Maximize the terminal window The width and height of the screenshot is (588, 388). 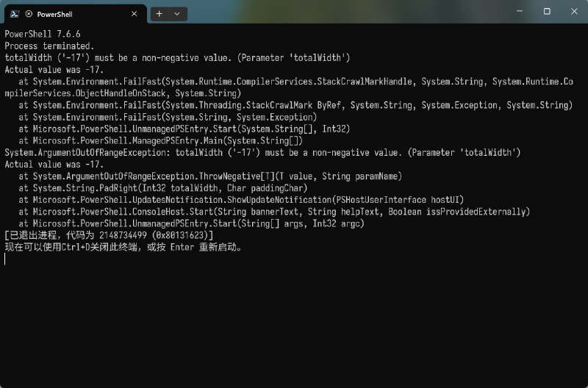point(547,11)
